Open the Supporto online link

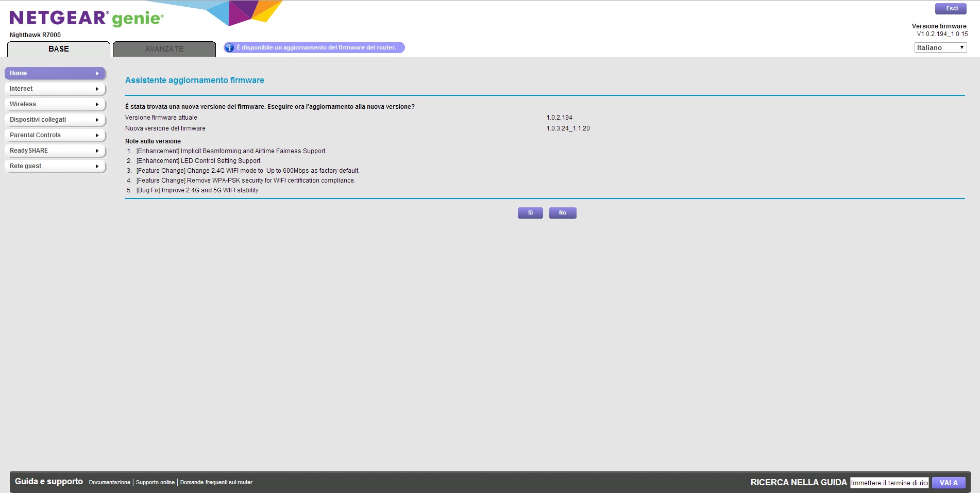[x=155, y=483]
